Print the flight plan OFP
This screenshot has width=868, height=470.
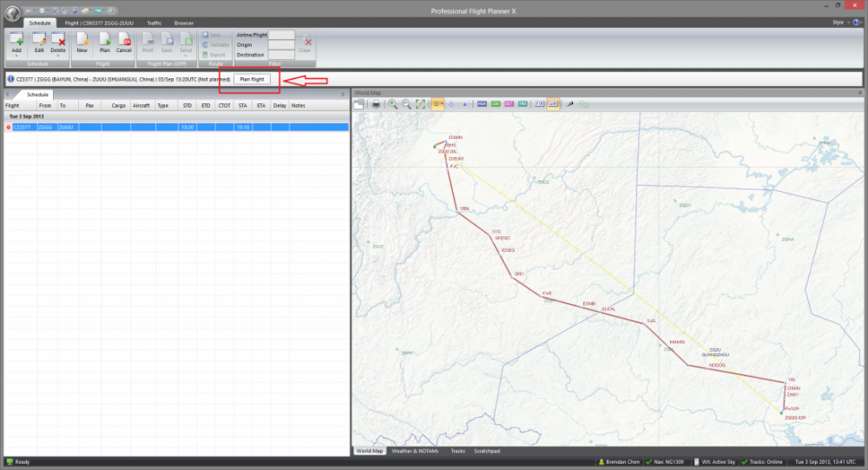coord(148,42)
